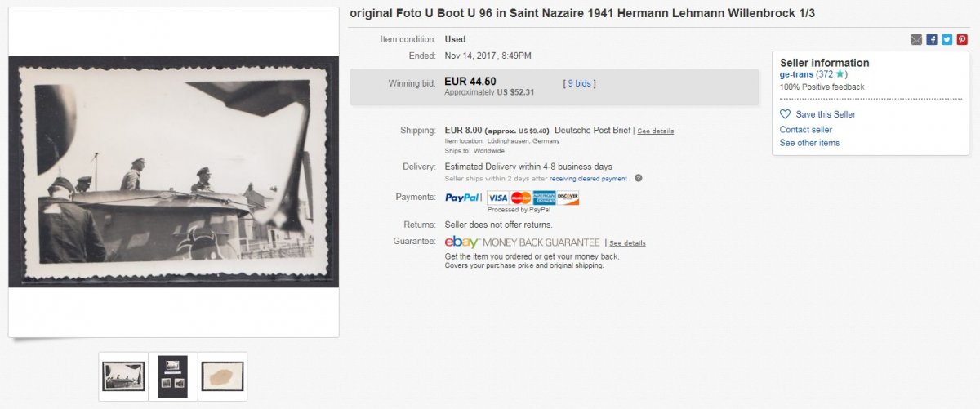Viewport: 980px width, 409px height.
Task: View 'See other items' from seller
Action: [x=809, y=143]
